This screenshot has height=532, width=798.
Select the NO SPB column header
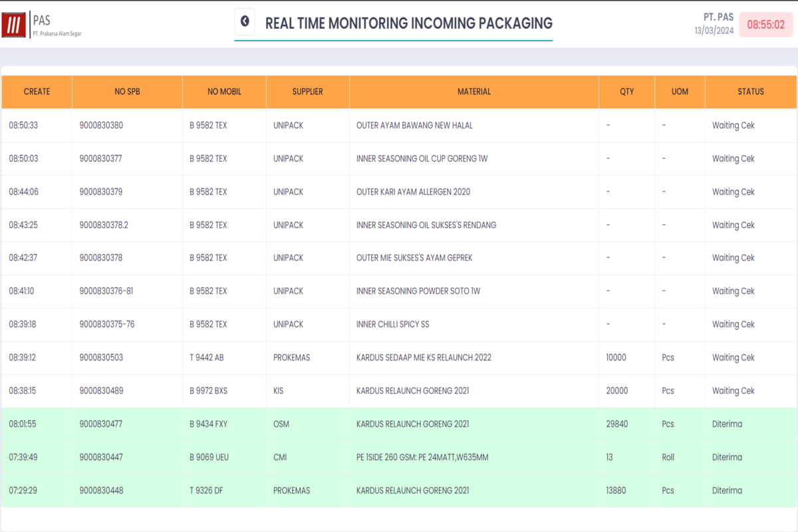point(127,92)
